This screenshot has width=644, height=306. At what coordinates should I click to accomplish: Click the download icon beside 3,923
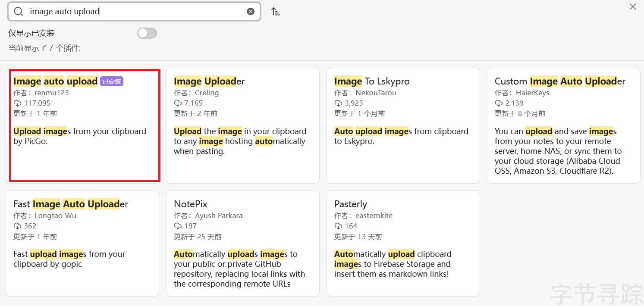pos(338,103)
